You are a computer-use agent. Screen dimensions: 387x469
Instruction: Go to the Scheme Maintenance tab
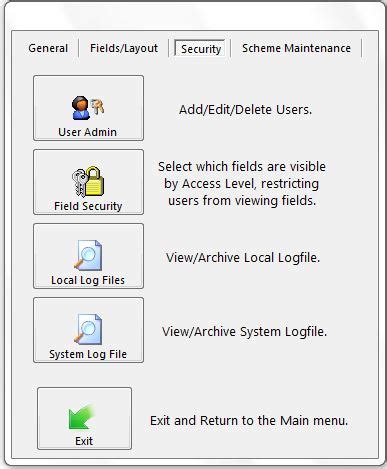(296, 48)
